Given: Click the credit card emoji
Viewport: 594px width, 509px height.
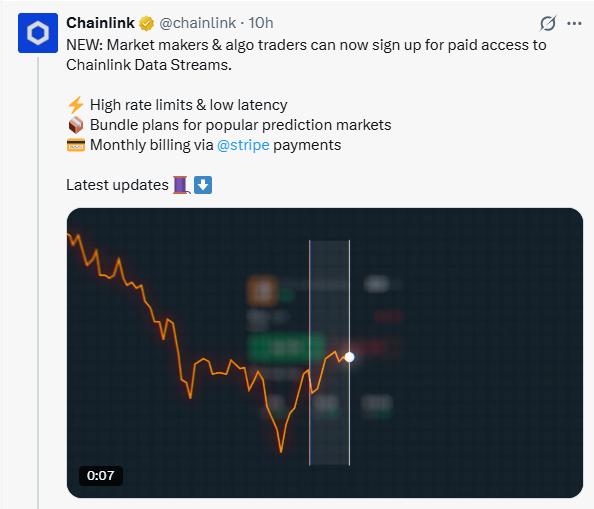Looking at the screenshot, I should 76,145.
